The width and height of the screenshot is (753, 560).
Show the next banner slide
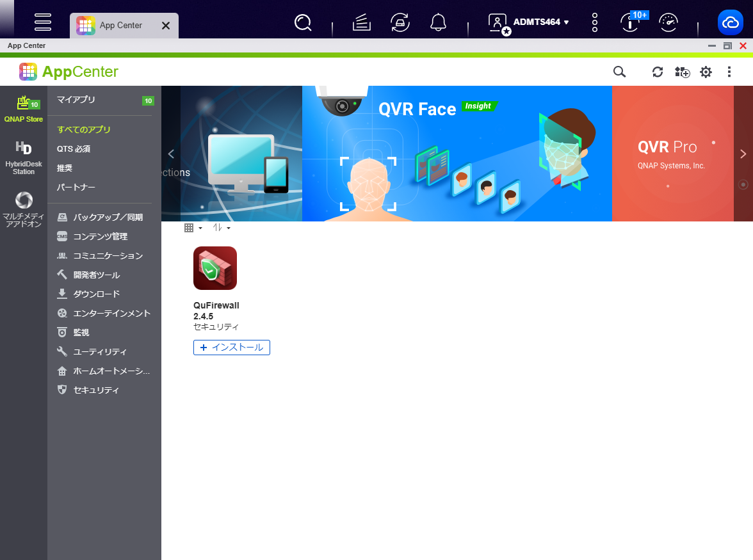coord(743,154)
